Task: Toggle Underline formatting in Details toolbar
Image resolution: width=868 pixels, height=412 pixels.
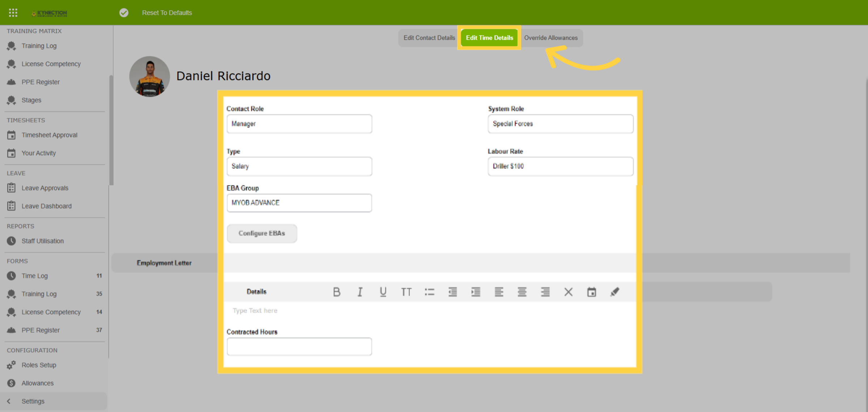Action: click(383, 292)
